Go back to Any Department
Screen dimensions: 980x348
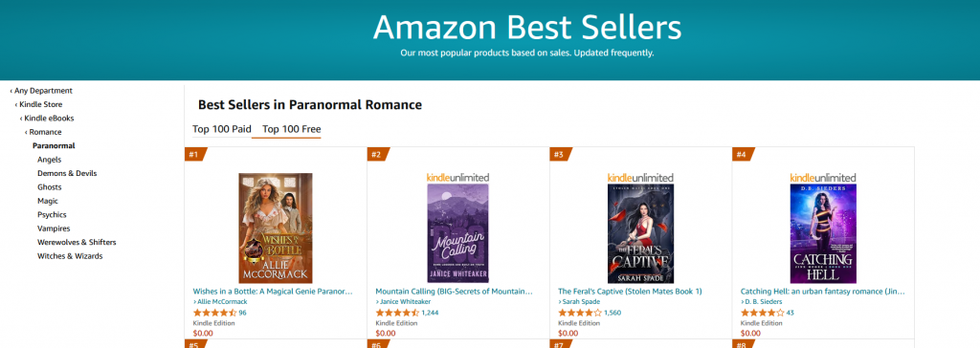click(41, 91)
